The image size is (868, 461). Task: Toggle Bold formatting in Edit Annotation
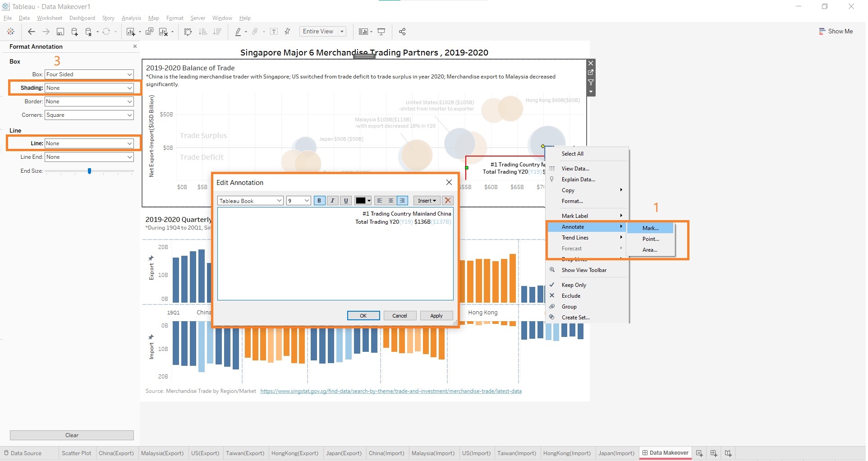pyautogui.click(x=319, y=201)
